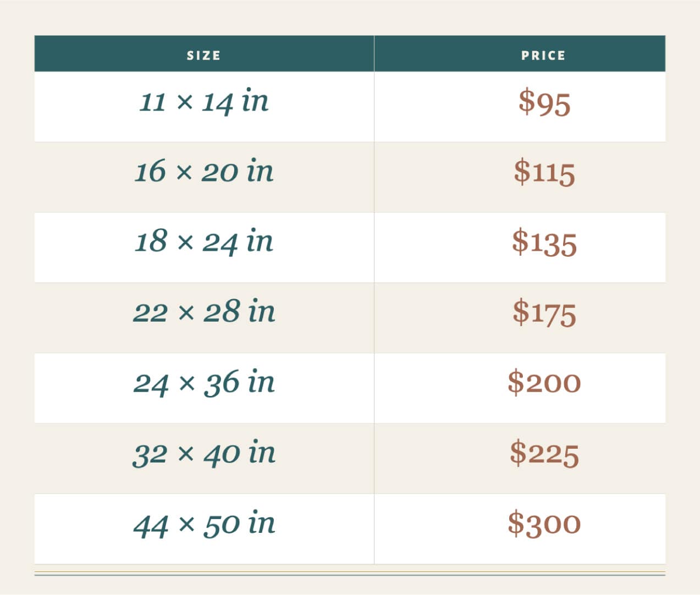The height and width of the screenshot is (595, 700).
Task: Click the $200 price
Action: tap(544, 383)
